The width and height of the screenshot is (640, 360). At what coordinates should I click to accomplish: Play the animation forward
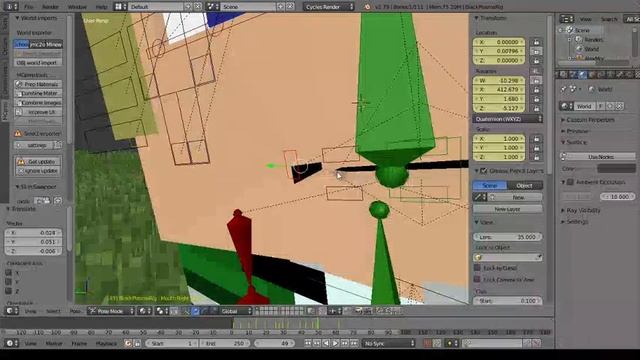(335, 343)
